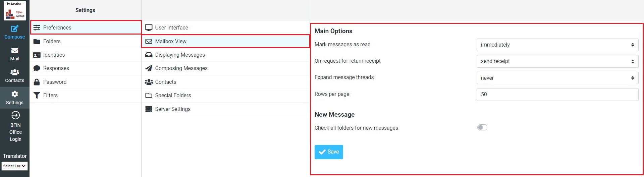The image size is (644, 177).
Task: Open Composing Messages preferences
Action: [x=181, y=68]
